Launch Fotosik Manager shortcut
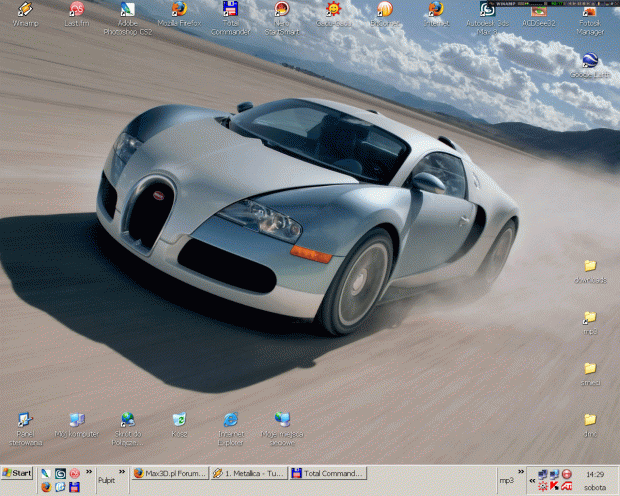The width and height of the screenshot is (620, 496). [x=590, y=12]
